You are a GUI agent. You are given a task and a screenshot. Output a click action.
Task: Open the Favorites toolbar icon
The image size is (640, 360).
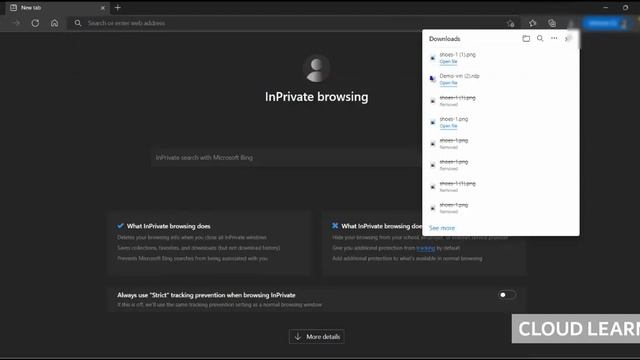click(532, 23)
